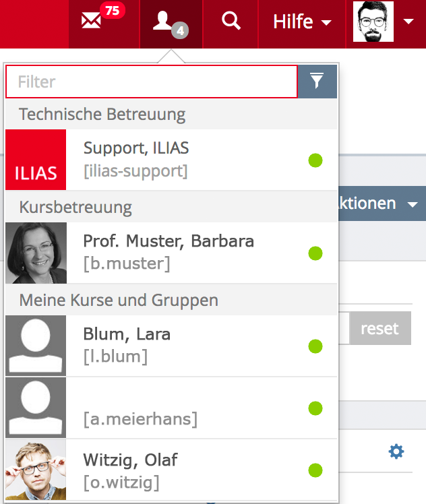
Task: Expand the Hilfe dropdown menu
Action: [302, 22]
